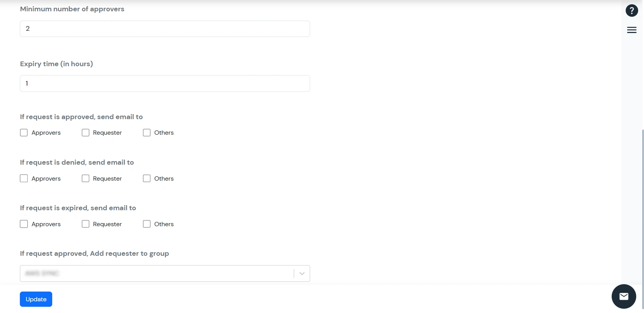Enable Requester notification when request denied
Image resolution: width=644 pixels, height=313 pixels.
pos(85,178)
